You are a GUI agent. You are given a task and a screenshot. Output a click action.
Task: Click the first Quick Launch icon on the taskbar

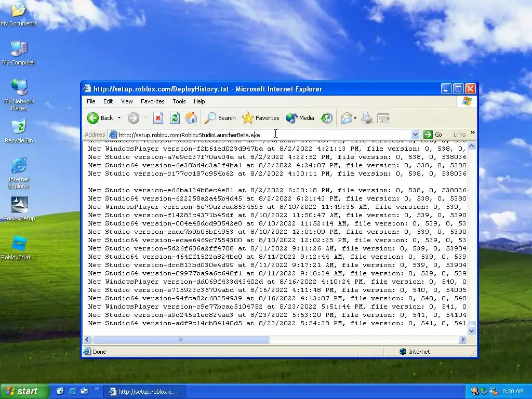[x=60, y=391]
